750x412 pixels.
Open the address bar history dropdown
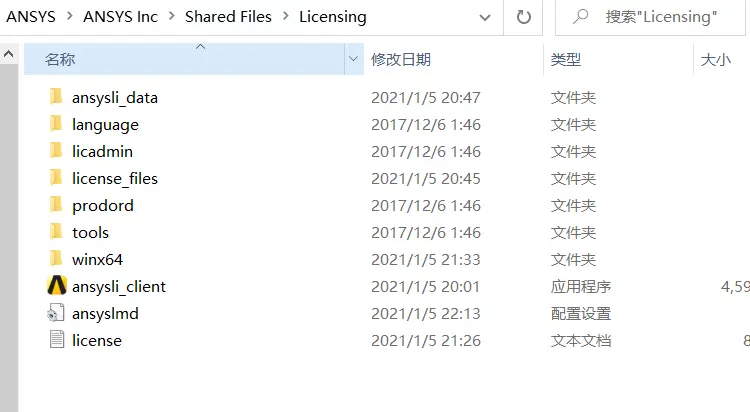point(485,18)
